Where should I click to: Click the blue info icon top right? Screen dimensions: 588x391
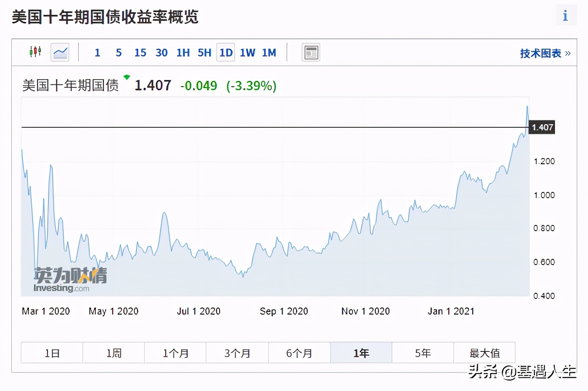pyautogui.click(x=566, y=15)
